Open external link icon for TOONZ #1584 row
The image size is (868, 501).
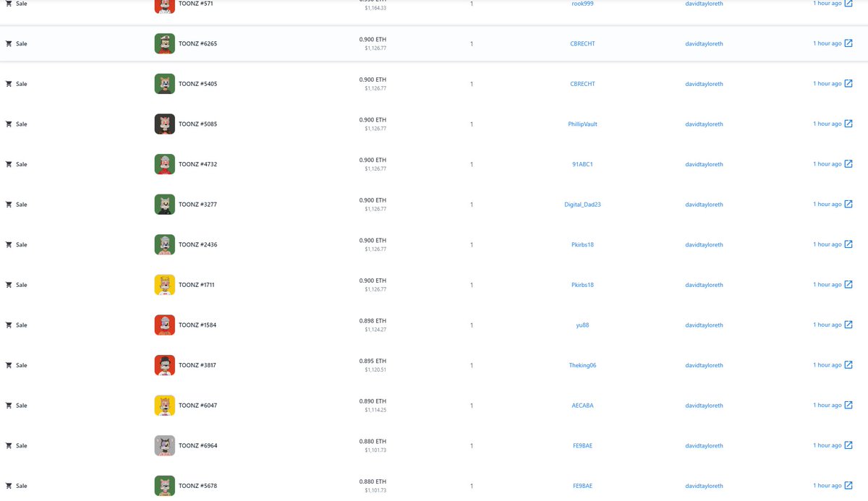(848, 325)
